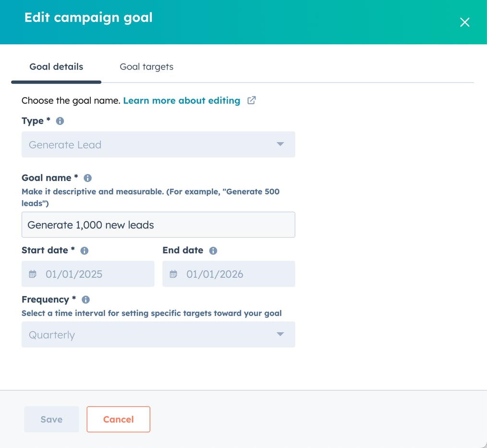Click the external link icon beside Learn more
This screenshot has height=448, width=487.
[251, 100]
